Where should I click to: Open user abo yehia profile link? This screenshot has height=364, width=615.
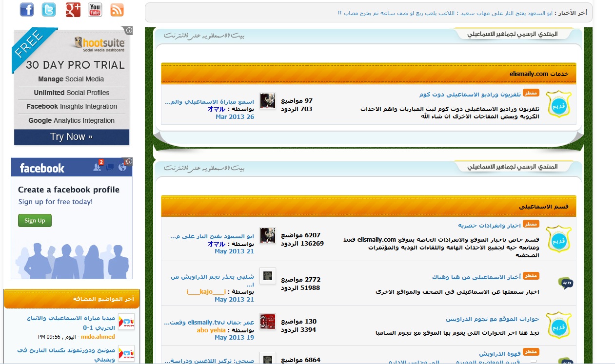pos(211,330)
